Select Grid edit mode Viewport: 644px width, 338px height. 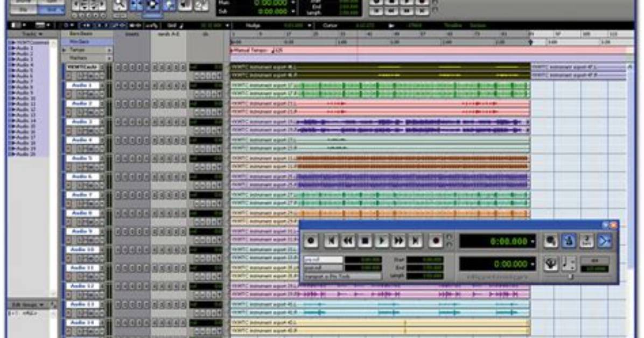point(51,9)
